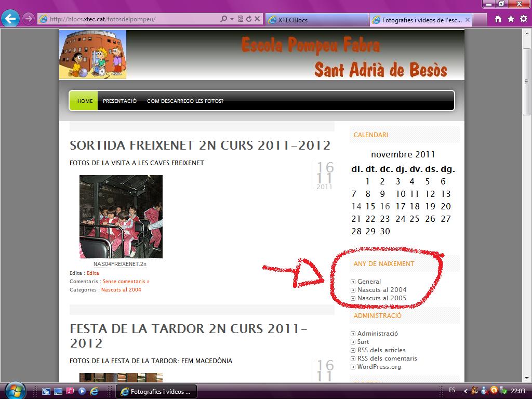Viewport: 532px width, 399px height.
Task: Open the Sense comentaris link
Action: (x=126, y=282)
